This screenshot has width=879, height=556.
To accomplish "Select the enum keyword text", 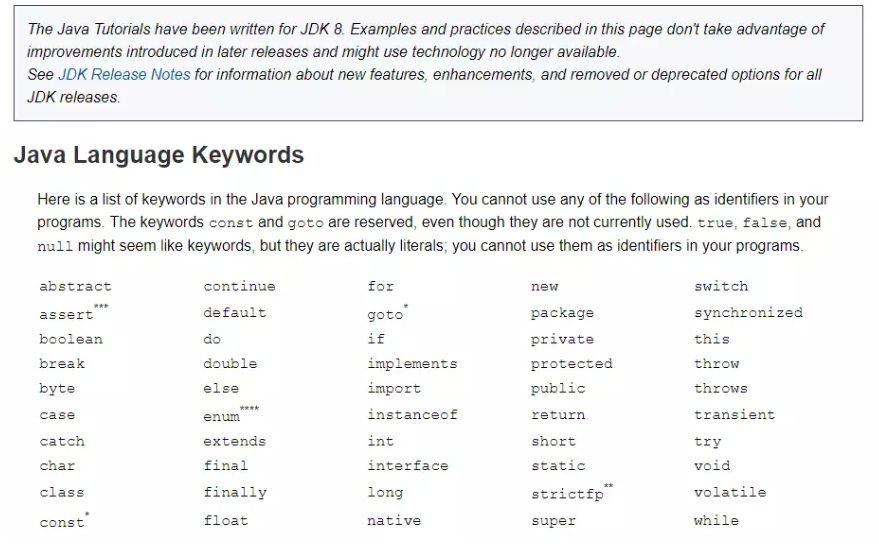I will (x=221, y=416).
